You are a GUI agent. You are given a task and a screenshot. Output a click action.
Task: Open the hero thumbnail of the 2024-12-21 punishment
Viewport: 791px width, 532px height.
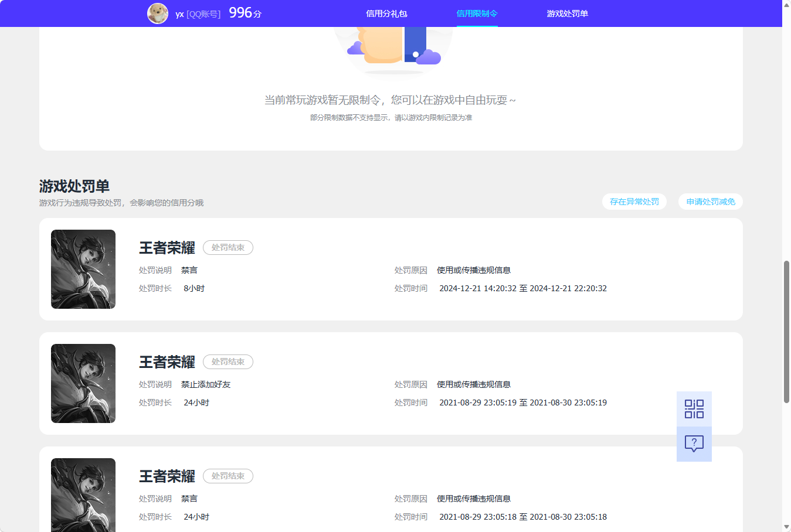coord(83,269)
